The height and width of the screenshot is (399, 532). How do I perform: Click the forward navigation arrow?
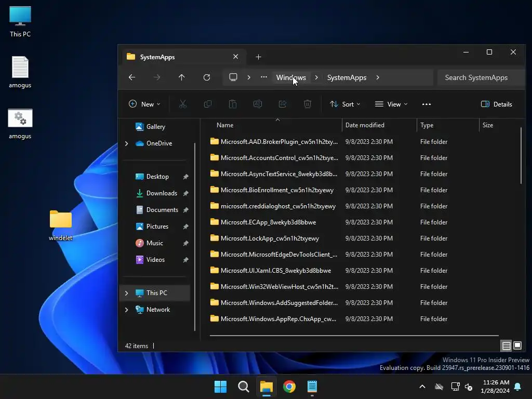(157, 77)
